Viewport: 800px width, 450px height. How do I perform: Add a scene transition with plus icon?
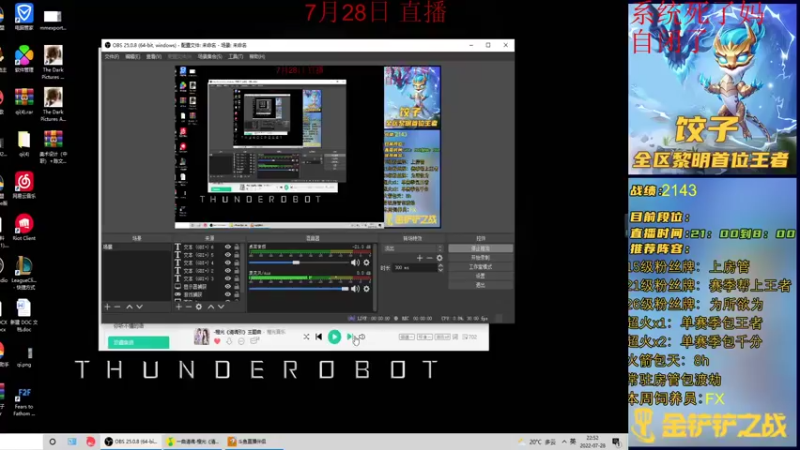[x=419, y=258]
